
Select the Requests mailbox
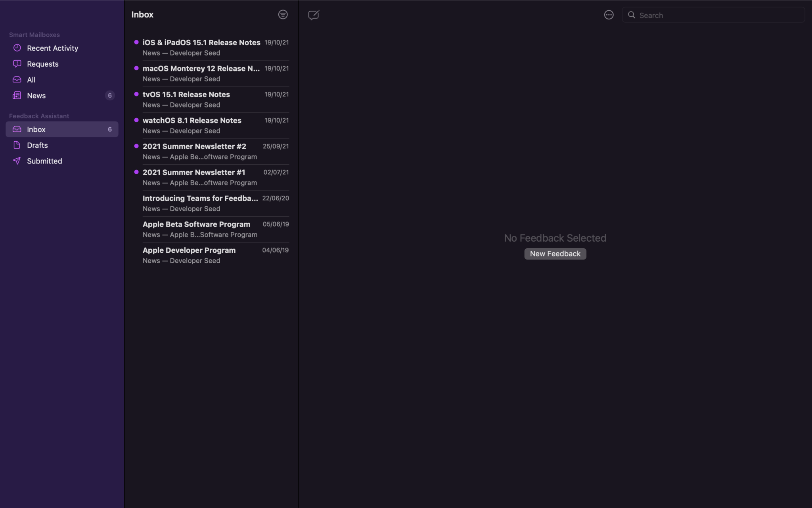tap(62, 64)
